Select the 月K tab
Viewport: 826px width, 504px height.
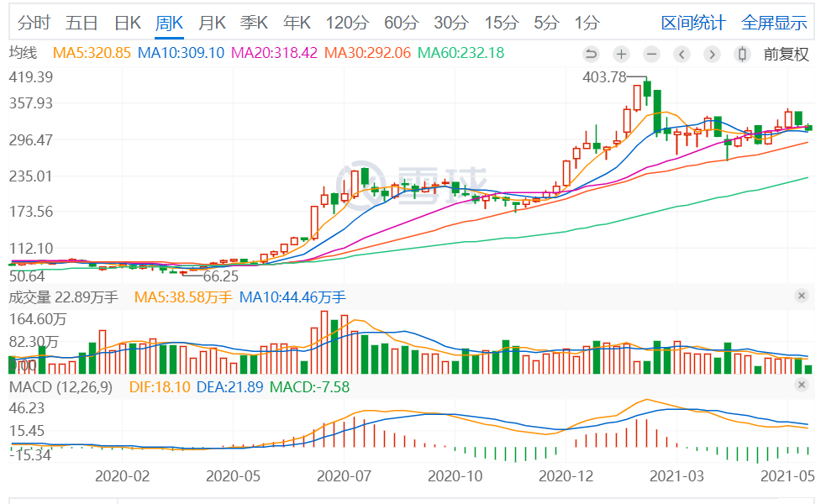[212, 23]
